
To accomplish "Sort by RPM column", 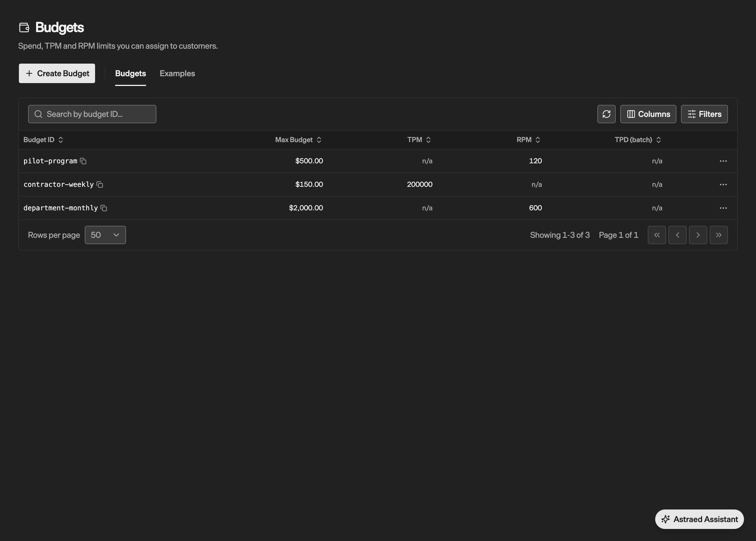I will tap(529, 140).
